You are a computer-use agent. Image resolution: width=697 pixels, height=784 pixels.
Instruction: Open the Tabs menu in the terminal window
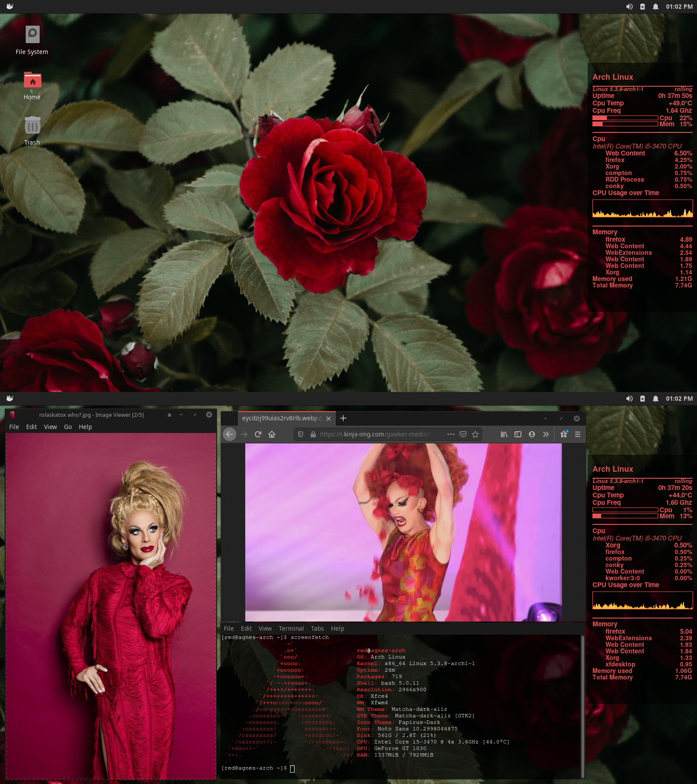[318, 629]
